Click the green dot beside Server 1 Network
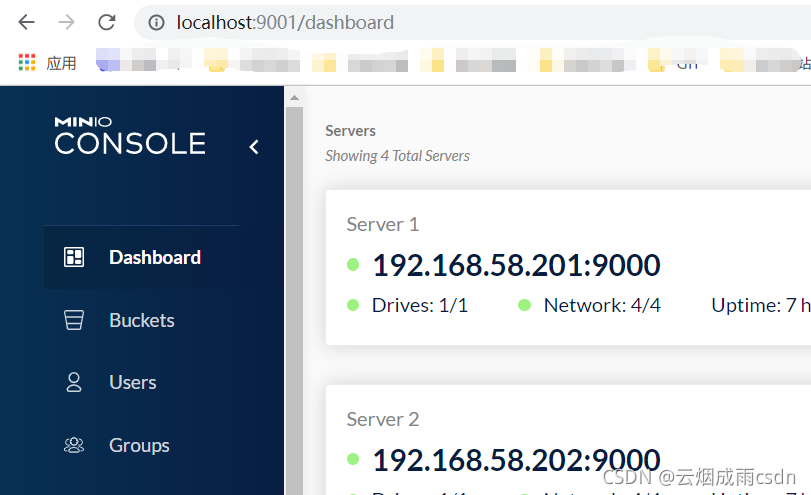The width and height of the screenshot is (811, 495). [x=524, y=305]
